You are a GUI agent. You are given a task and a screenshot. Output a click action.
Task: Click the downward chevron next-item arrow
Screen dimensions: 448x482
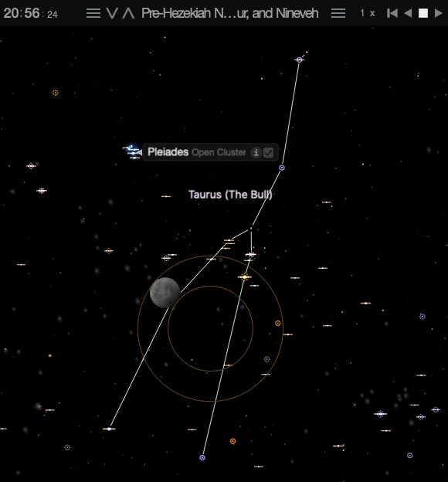112,13
